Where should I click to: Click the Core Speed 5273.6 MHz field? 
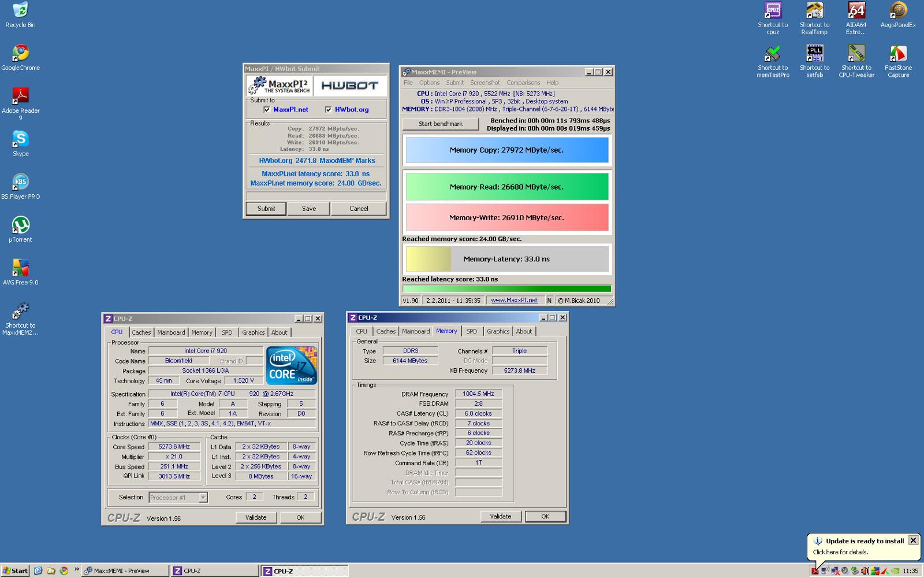point(174,447)
